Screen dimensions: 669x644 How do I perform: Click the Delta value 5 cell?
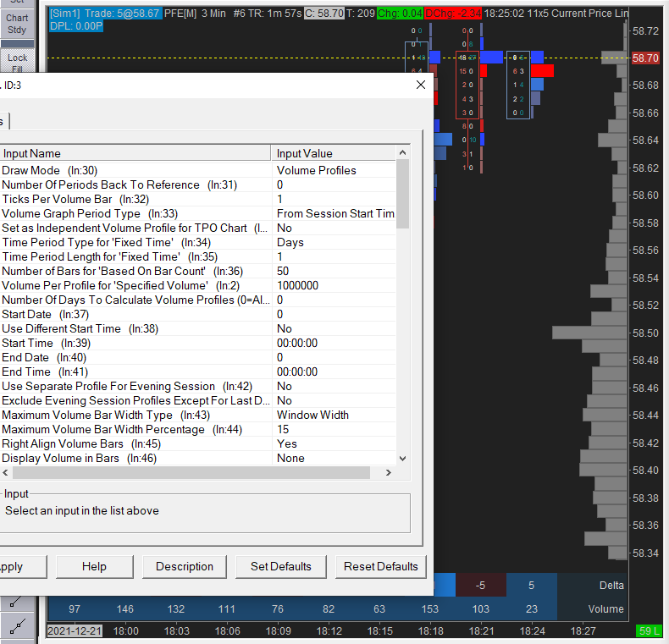(531, 585)
